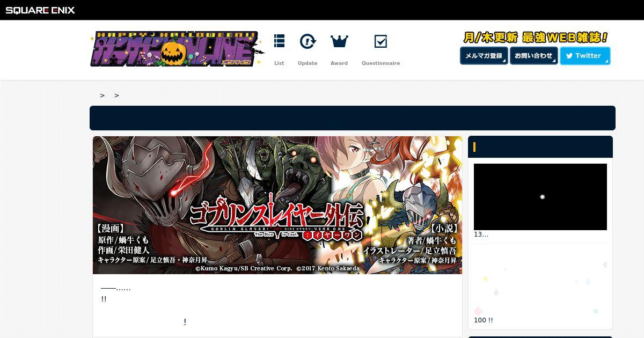Click the Gangan Online Halloween logo
This screenshot has height=338, width=644.
(177, 49)
